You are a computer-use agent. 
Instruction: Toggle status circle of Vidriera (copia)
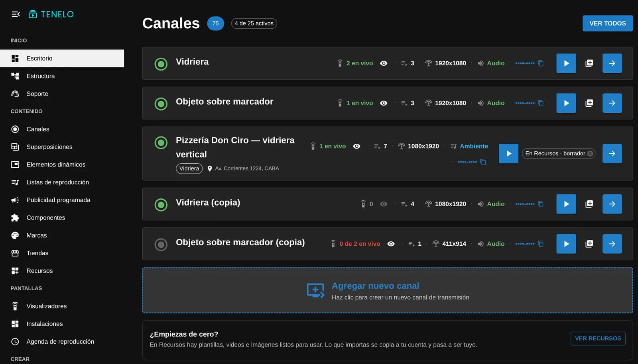pyautogui.click(x=161, y=204)
